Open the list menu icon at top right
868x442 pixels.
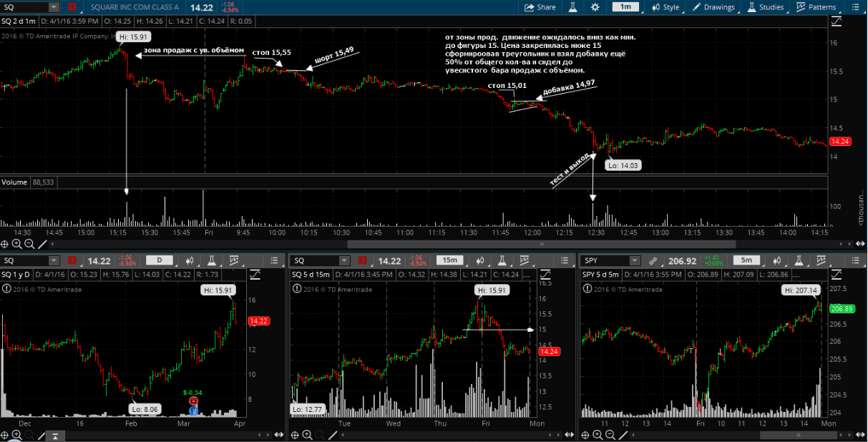pos(854,7)
